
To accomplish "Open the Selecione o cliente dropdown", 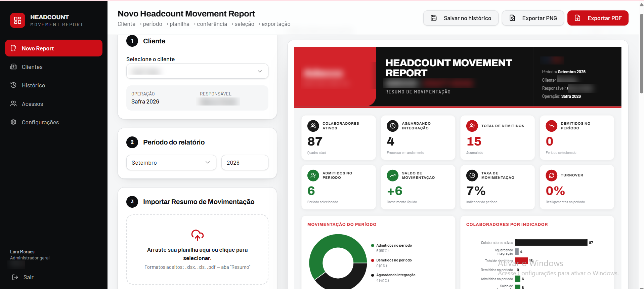I will tap(197, 71).
